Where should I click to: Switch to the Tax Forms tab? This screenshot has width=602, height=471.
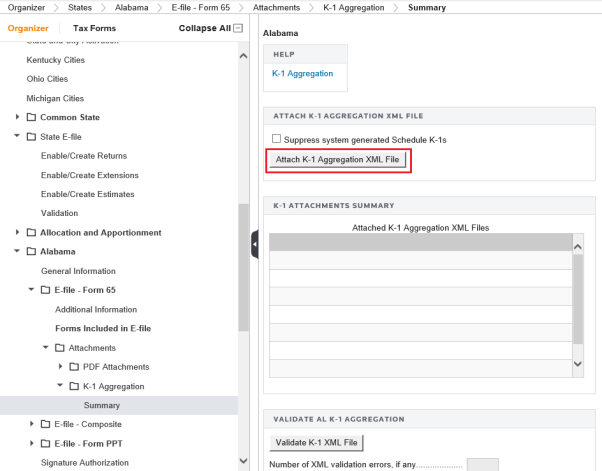(95, 28)
